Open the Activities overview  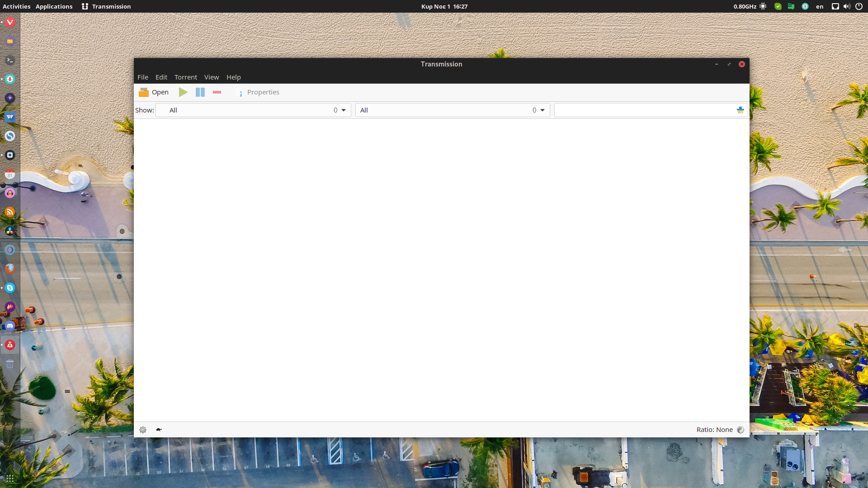pos(16,6)
